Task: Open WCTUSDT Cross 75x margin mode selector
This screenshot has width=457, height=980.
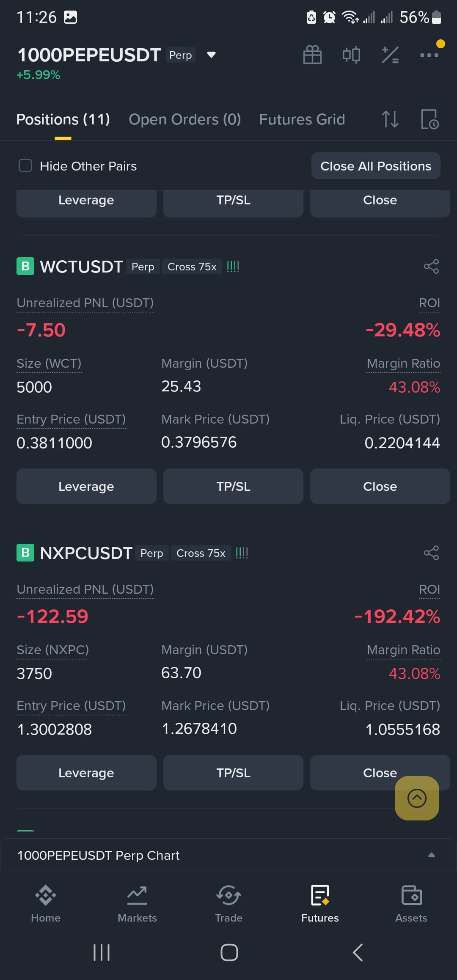Action: click(x=192, y=267)
